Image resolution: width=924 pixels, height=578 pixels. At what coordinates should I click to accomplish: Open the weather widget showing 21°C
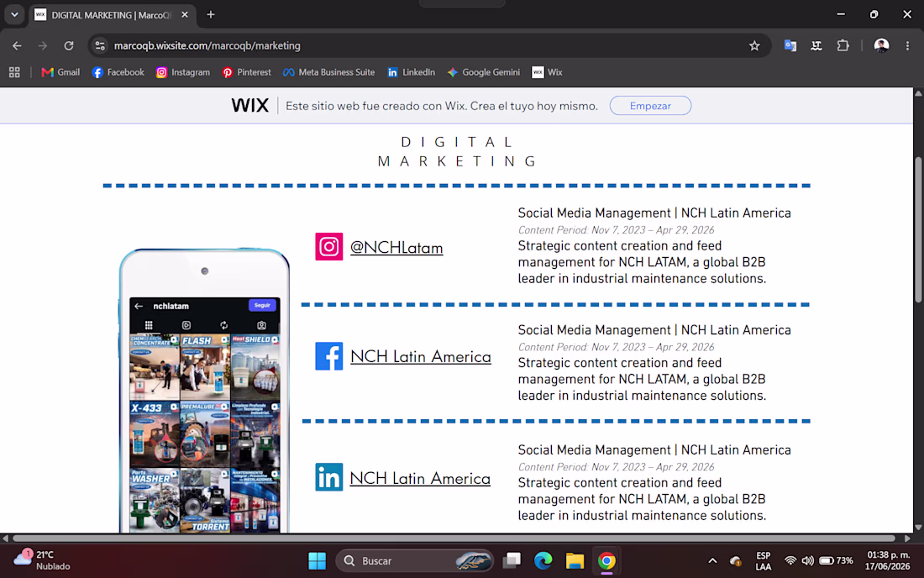(x=43, y=560)
